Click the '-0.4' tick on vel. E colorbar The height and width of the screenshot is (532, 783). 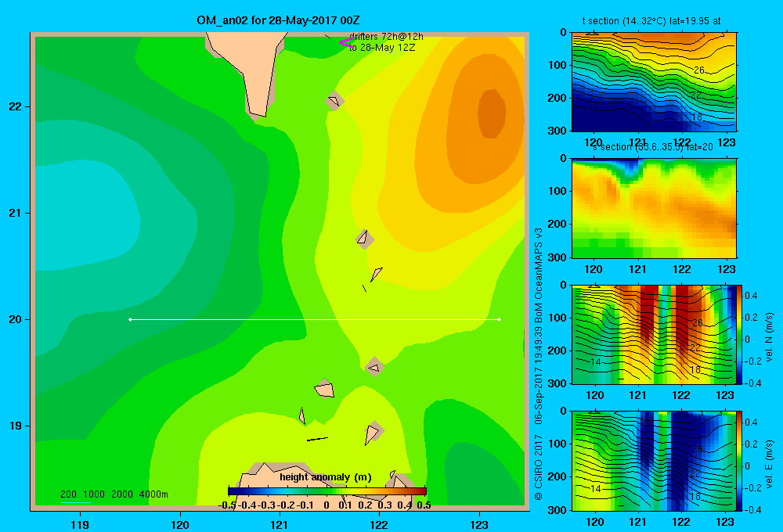click(751, 509)
